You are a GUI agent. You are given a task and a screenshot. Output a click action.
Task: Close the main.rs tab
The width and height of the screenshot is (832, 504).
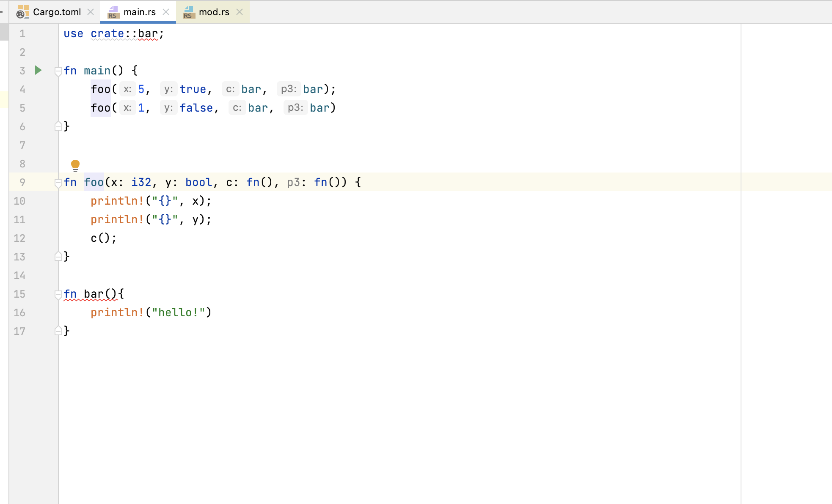[x=166, y=12]
